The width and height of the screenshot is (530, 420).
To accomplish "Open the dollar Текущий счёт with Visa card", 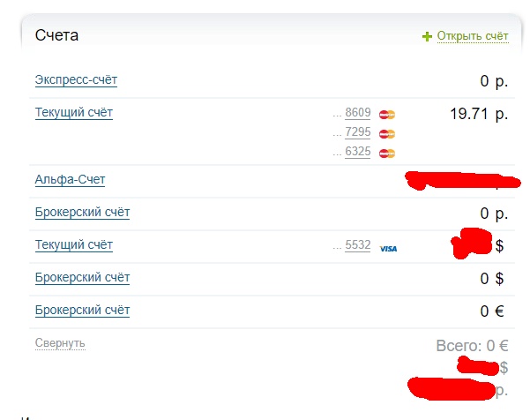I will pyautogui.click(x=74, y=244).
